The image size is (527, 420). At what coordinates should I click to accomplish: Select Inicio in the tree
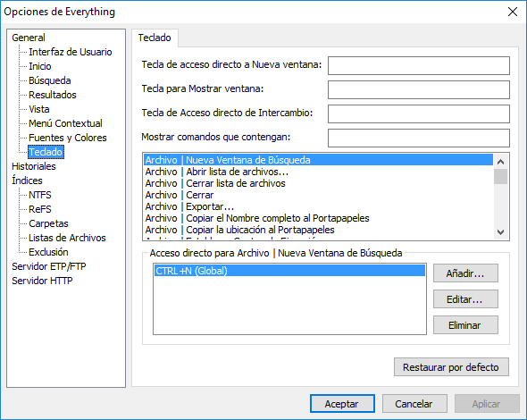40,66
